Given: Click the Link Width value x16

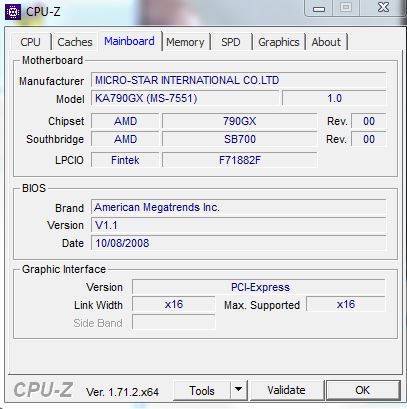Looking at the screenshot, I should pyautogui.click(x=174, y=304).
